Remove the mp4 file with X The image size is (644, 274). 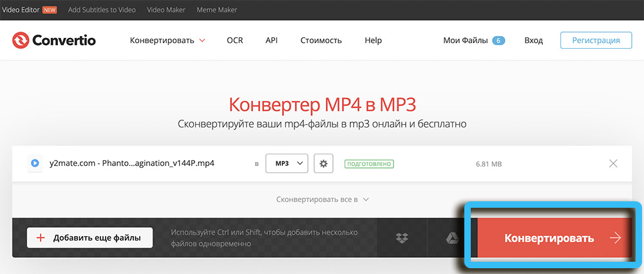coord(613,163)
